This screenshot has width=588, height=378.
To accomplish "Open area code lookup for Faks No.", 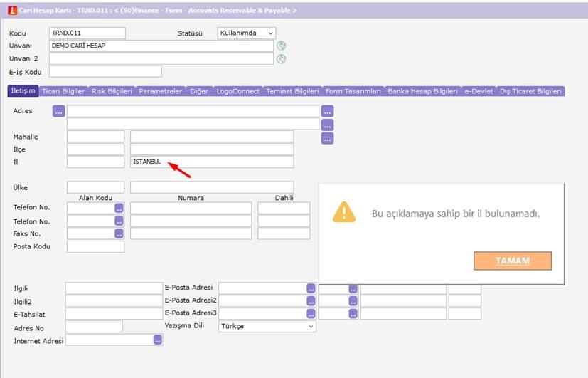I will [x=119, y=234].
